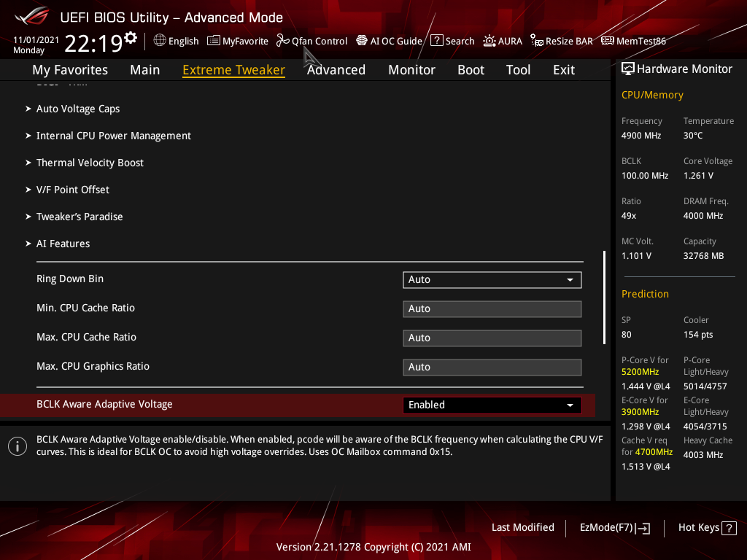Click the 32768 MB capacity value
Viewport: 747px width, 560px height.
pyautogui.click(x=704, y=256)
